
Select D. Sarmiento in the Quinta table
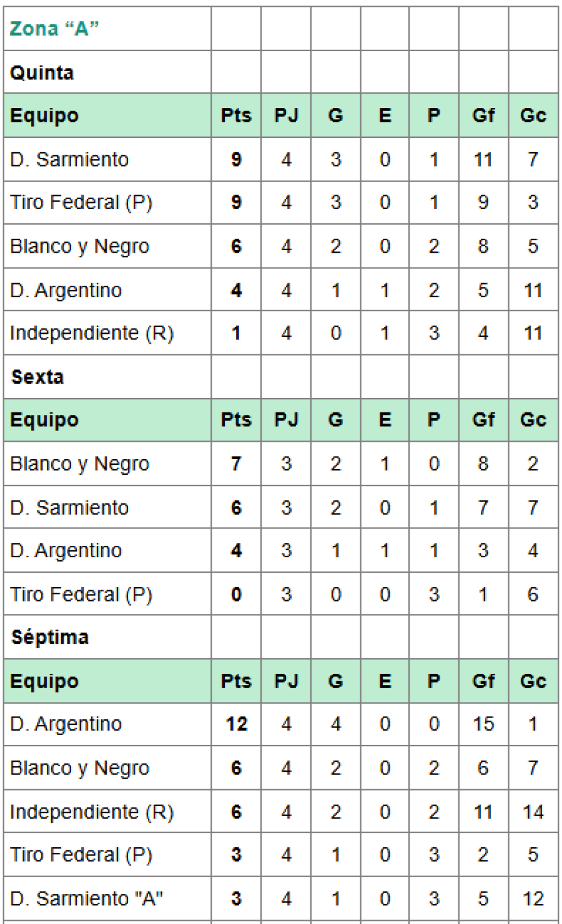69,159
